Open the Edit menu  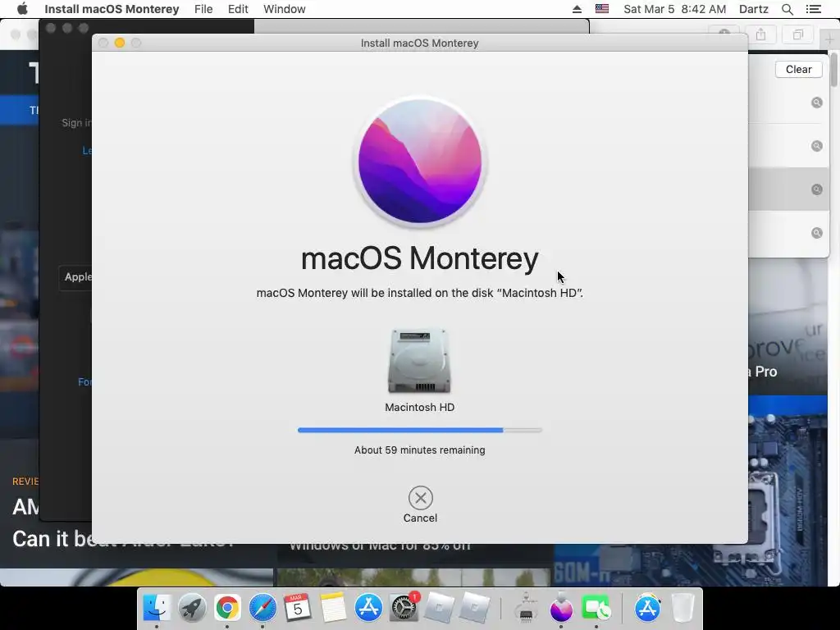point(238,9)
